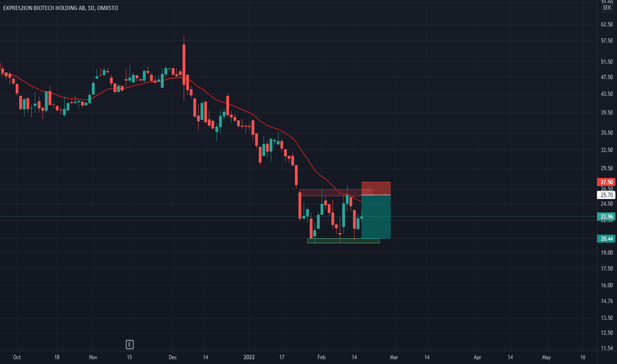Click the 11.54 price axis label
Viewport: 617px width, 364px height.
(x=607, y=348)
